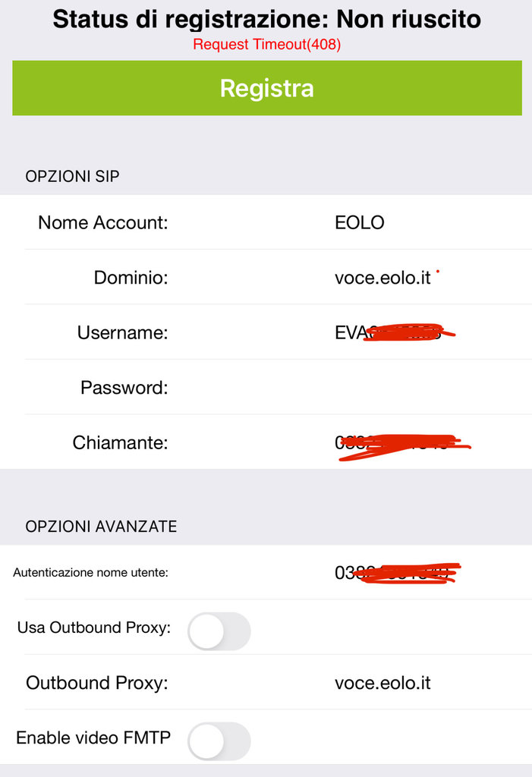The width and height of the screenshot is (532, 777).
Task: Click the Usa Outbound Proxy label
Action: [x=93, y=628]
